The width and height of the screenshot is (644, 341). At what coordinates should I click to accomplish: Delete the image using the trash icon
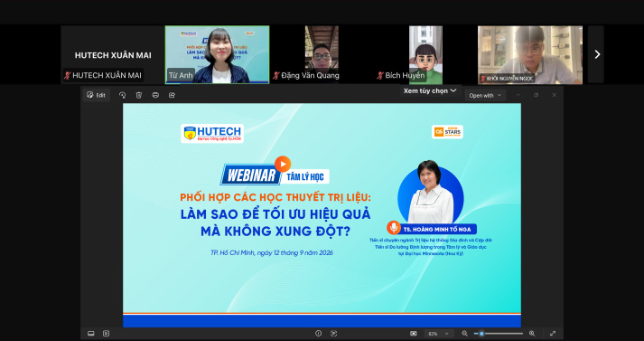[139, 95]
